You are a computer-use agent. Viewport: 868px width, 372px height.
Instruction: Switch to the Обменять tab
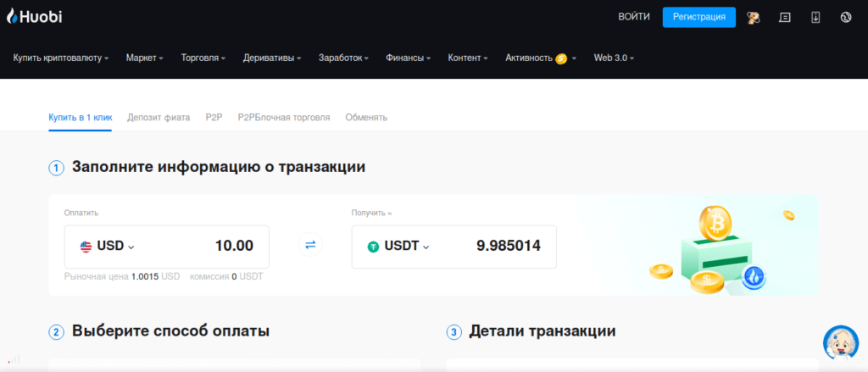click(x=366, y=117)
